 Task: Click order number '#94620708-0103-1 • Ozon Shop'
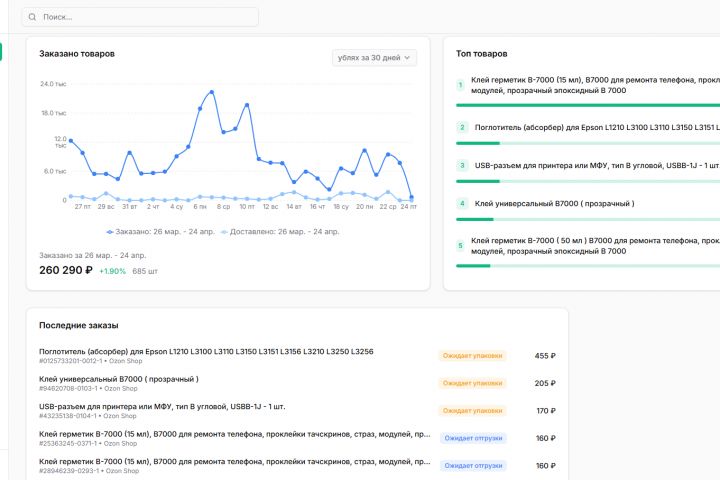point(88,389)
